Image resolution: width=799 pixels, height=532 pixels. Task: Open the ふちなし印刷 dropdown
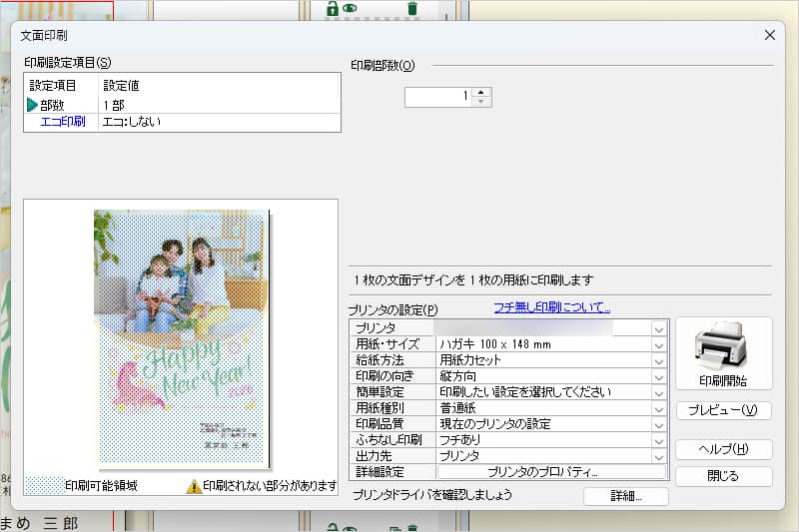click(x=658, y=440)
